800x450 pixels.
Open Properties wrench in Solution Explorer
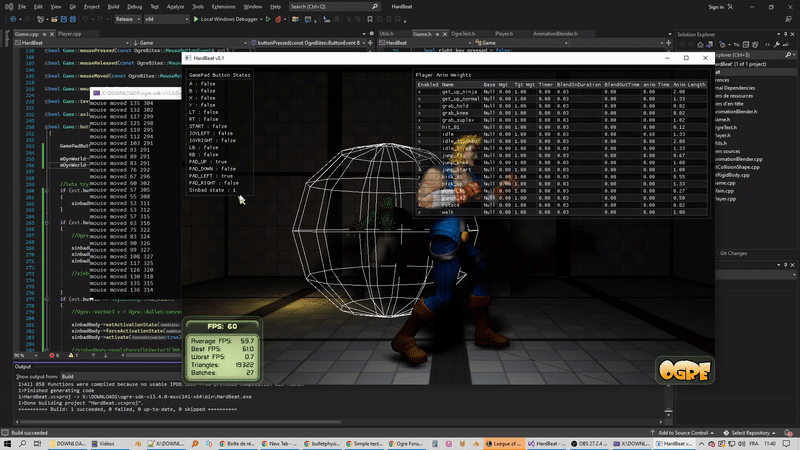pos(777,45)
